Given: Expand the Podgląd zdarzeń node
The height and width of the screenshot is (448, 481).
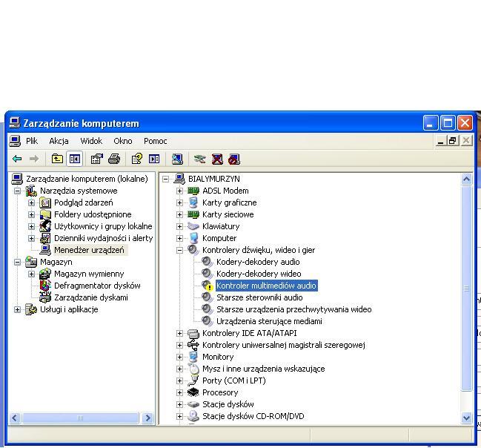Looking at the screenshot, I should pos(31,202).
